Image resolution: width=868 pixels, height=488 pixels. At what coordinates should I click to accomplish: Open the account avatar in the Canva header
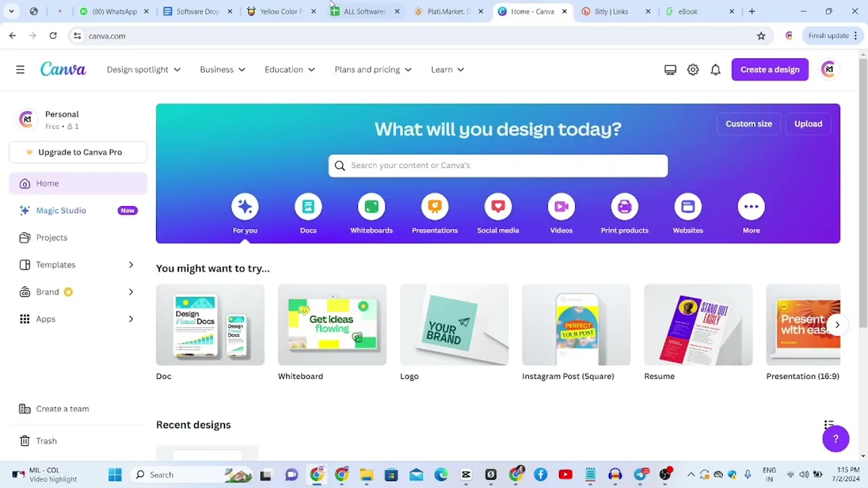[828, 69]
